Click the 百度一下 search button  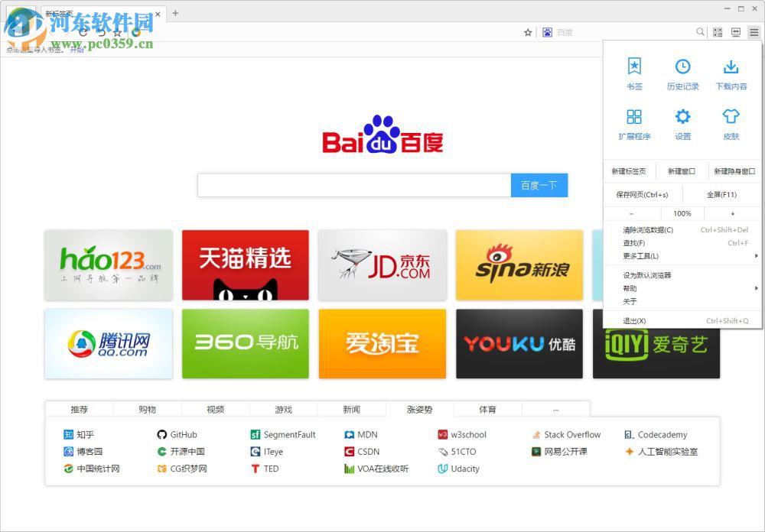point(539,185)
